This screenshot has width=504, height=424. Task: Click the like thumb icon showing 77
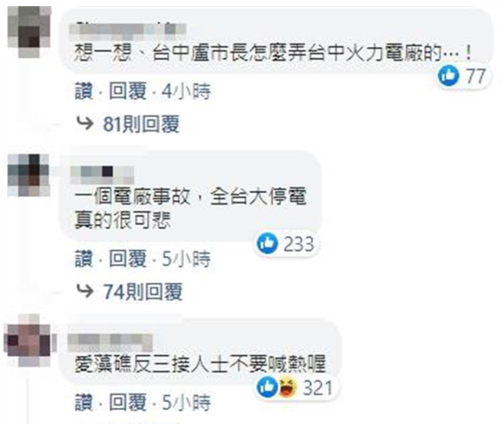point(448,75)
